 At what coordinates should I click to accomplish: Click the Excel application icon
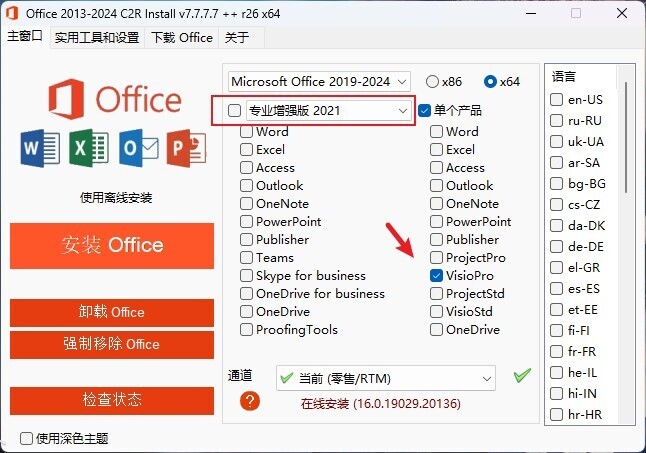(x=89, y=148)
